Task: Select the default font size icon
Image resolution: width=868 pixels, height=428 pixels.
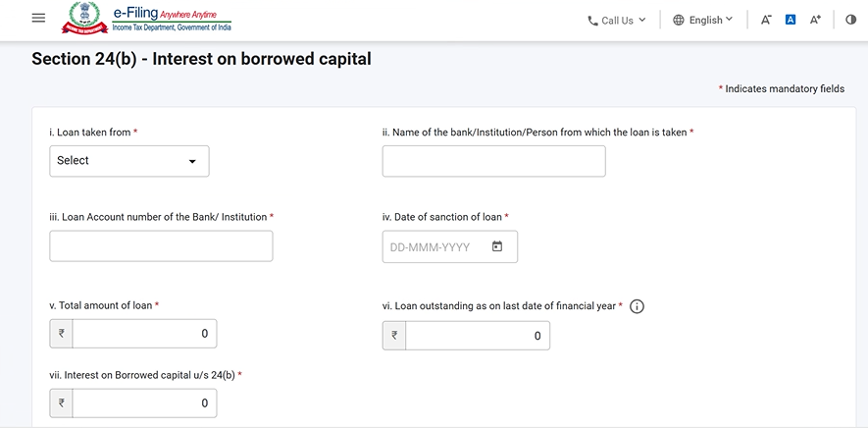Action: point(791,20)
